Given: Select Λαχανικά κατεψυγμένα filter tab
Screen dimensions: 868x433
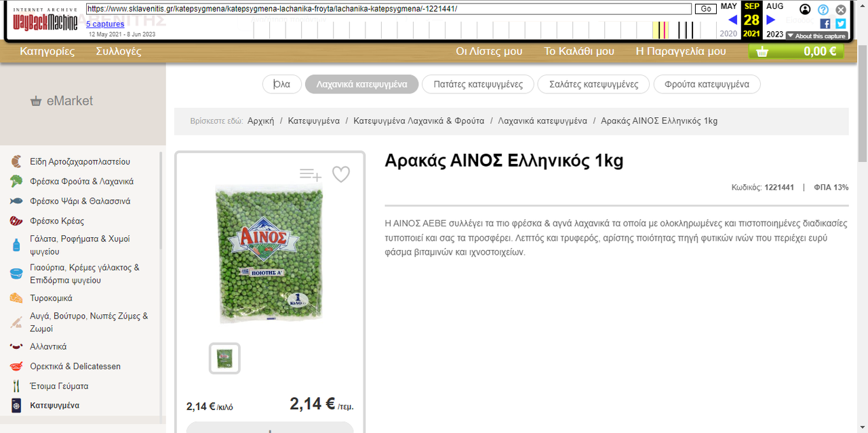Looking at the screenshot, I should coord(361,84).
